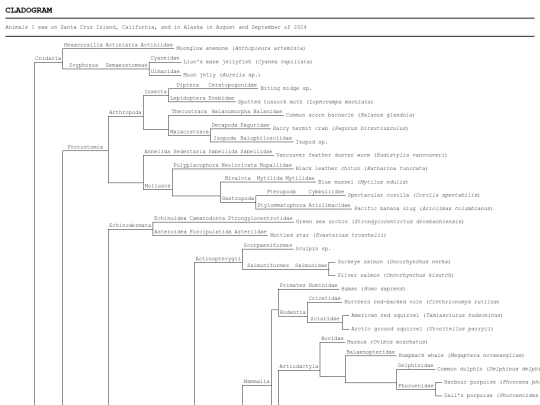Click Hairy hermit crab entry
This screenshot has height=405, width=540.
(x=340, y=128)
